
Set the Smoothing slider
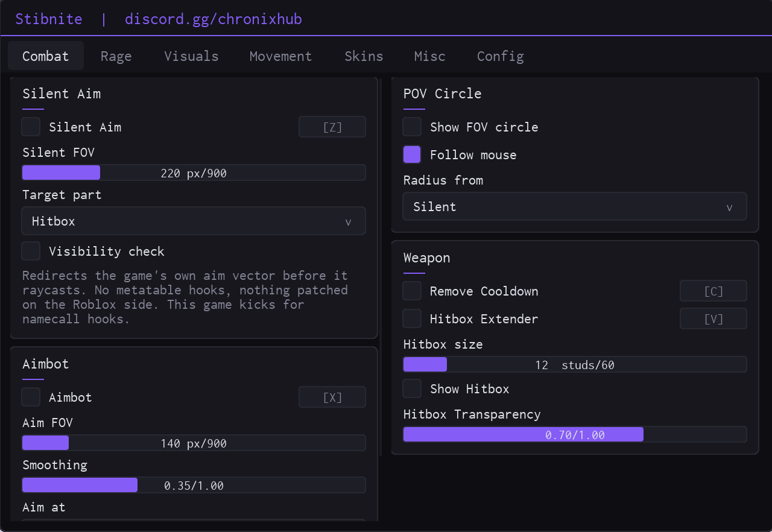(194, 486)
